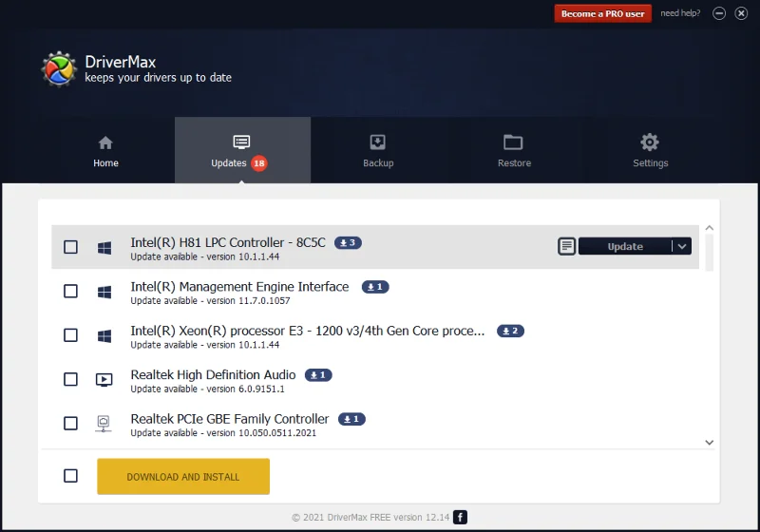Screen dimensions: 760x532
Task: Open the Facebook icon in the footer
Action: (460, 517)
